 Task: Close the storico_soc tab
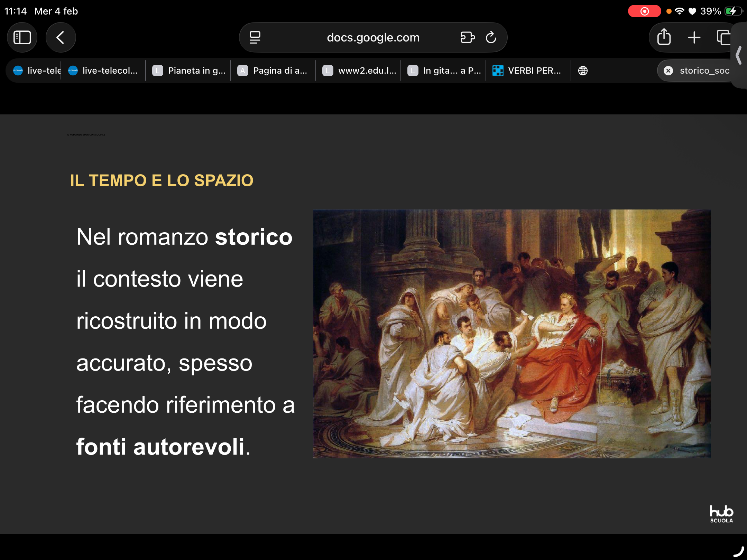[668, 71]
